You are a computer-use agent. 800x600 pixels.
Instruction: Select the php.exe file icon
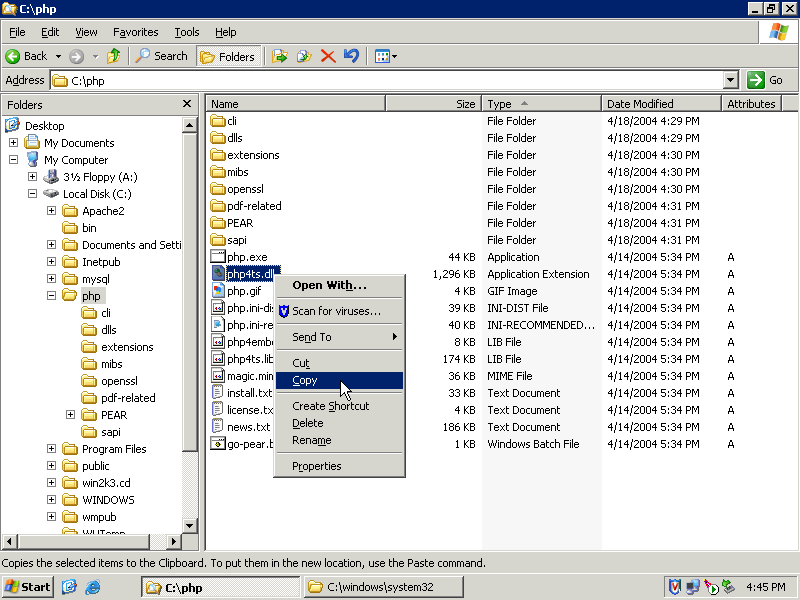(x=218, y=257)
